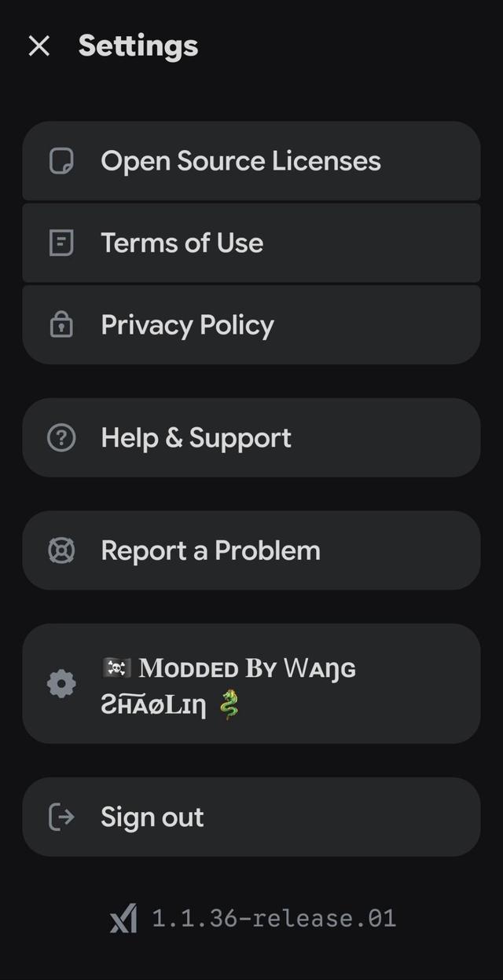Tap the Terms of Use document icon
The image size is (503, 980).
click(x=61, y=243)
